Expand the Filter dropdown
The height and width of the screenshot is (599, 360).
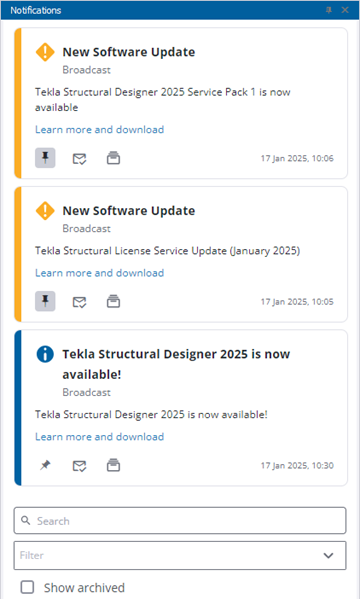click(180, 555)
